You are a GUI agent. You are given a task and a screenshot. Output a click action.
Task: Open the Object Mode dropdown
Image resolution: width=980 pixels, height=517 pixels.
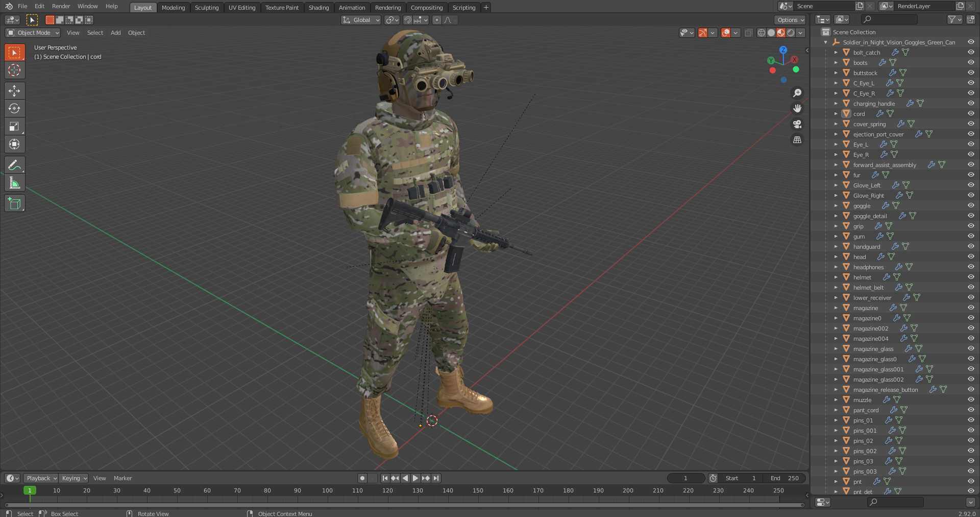[33, 33]
